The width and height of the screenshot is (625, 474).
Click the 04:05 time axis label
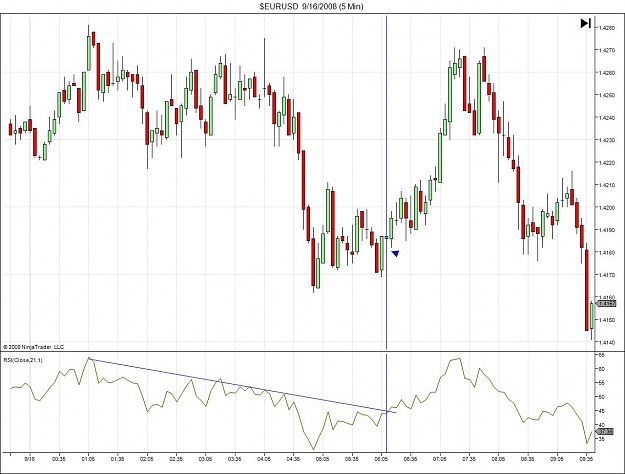(264, 459)
